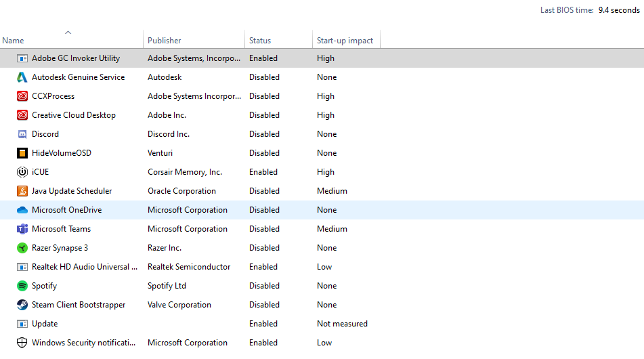644x359 pixels.
Task: Select the HideVolumeOSD name text
Action: (62, 153)
